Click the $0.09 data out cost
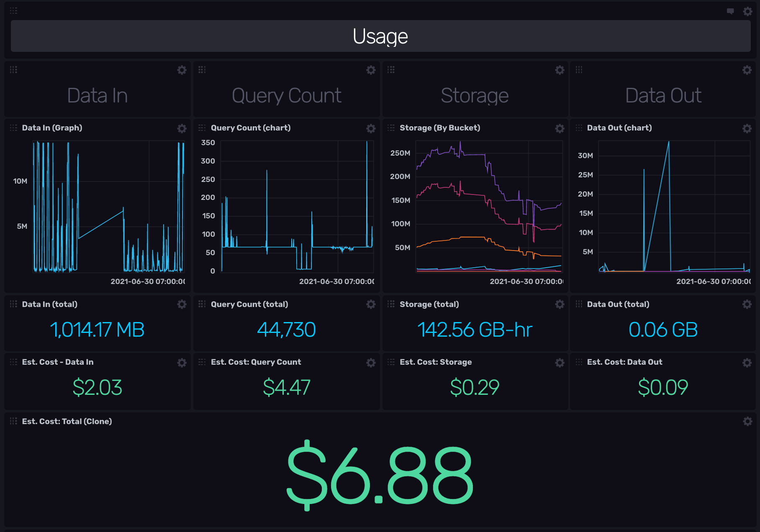 coord(663,387)
